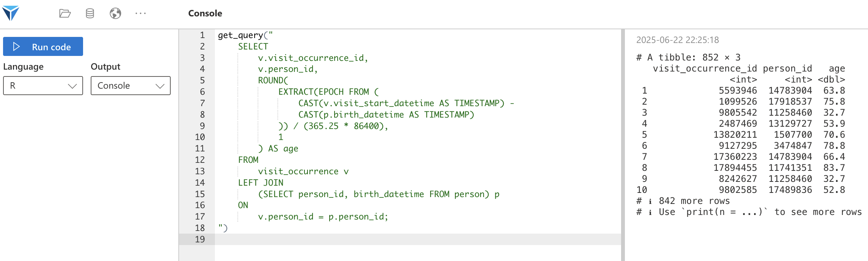
Task: Click the globe icon in toolbar
Action: tap(115, 14)
